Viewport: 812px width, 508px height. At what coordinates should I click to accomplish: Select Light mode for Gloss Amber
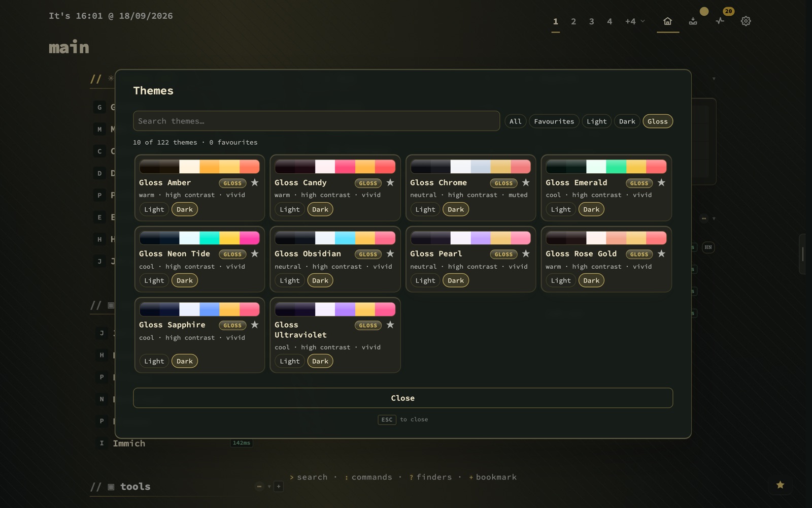pos(154,209)
